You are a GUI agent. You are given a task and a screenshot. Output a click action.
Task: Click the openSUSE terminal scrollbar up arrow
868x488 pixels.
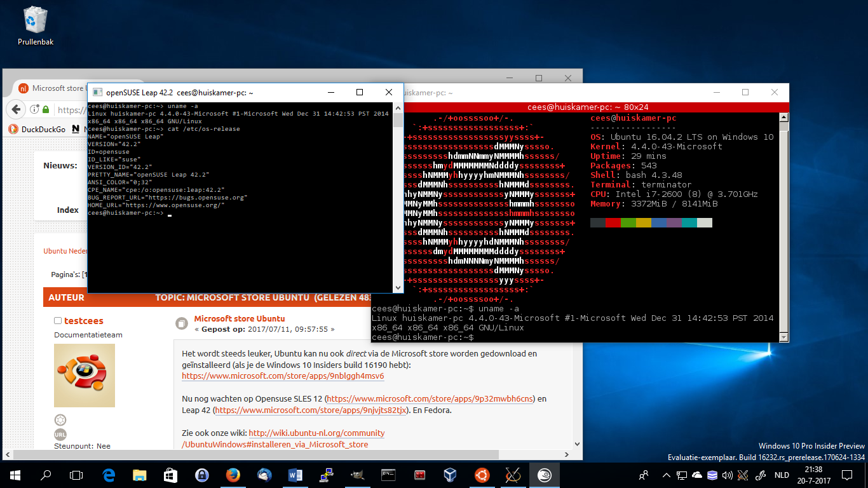398,107
